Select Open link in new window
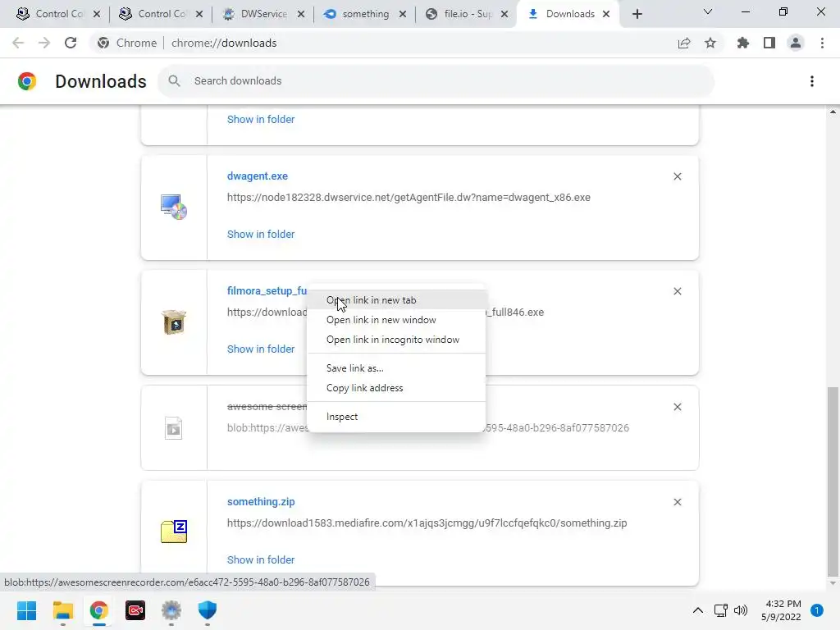 click(396, 320)
